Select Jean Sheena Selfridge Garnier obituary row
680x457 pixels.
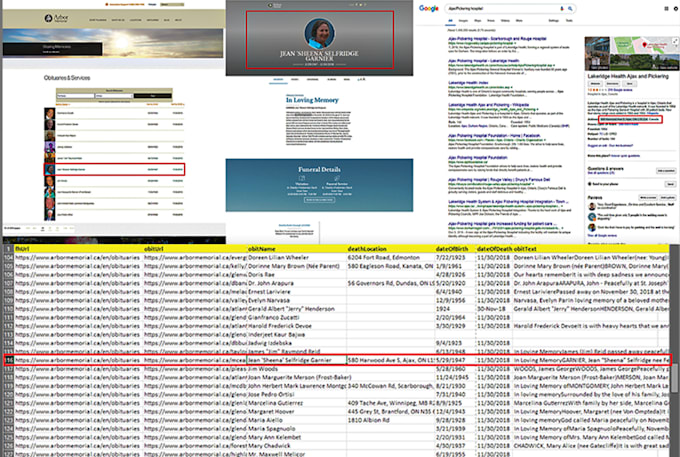pos(114,170)
